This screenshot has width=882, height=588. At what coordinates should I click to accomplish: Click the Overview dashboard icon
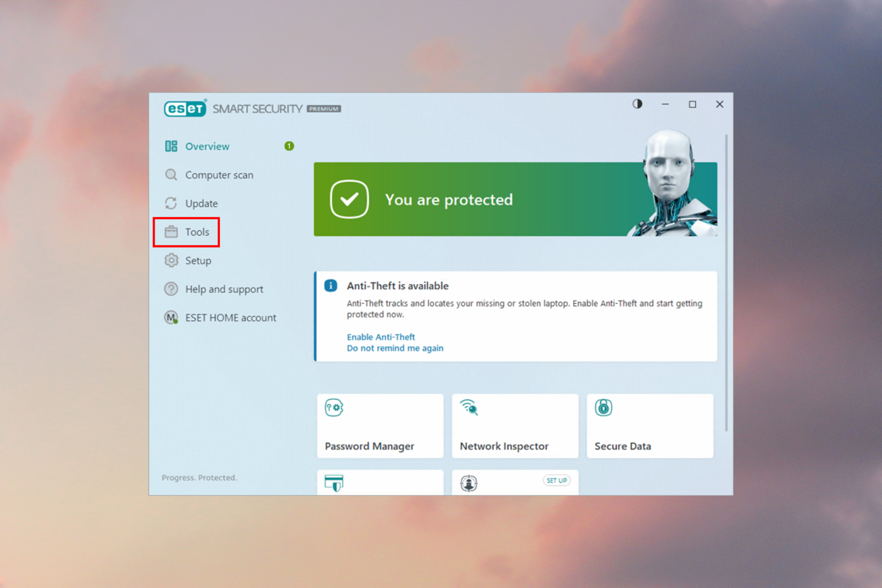click(171, 146)
